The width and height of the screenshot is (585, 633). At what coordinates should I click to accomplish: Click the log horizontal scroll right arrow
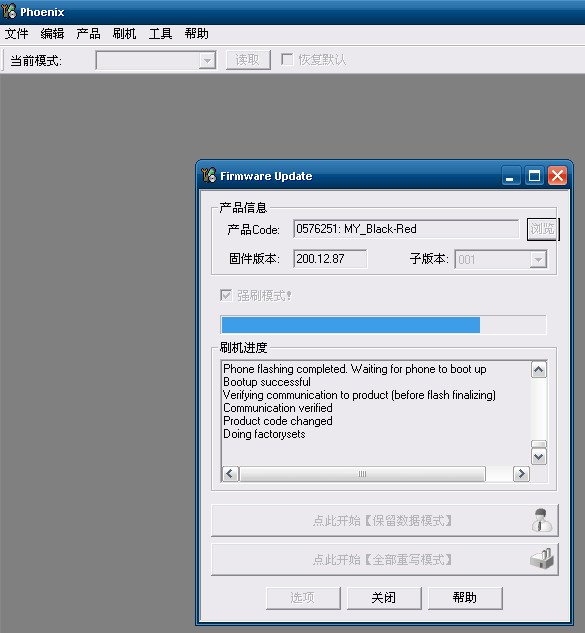click(x=521, y=474)
